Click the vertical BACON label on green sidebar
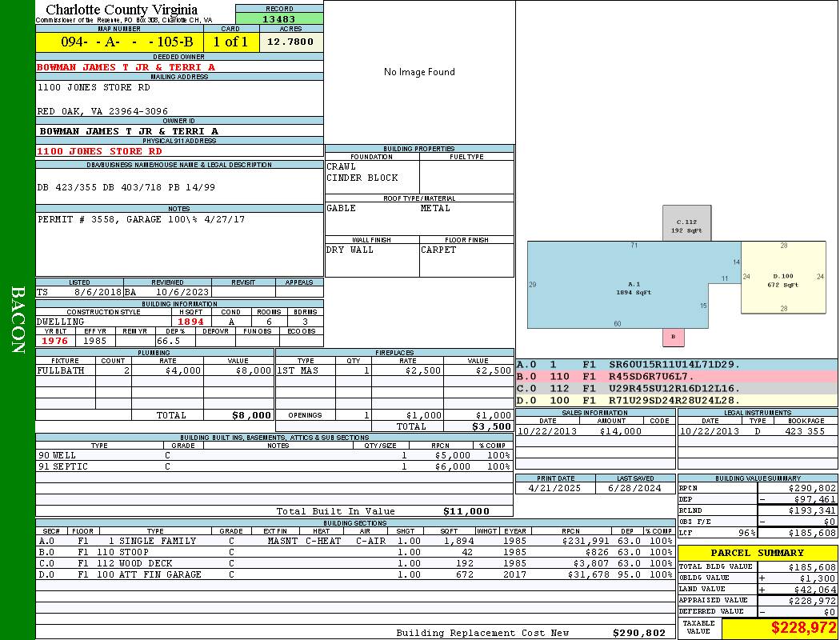The image size is (840, 640). [x=18, y=320]
